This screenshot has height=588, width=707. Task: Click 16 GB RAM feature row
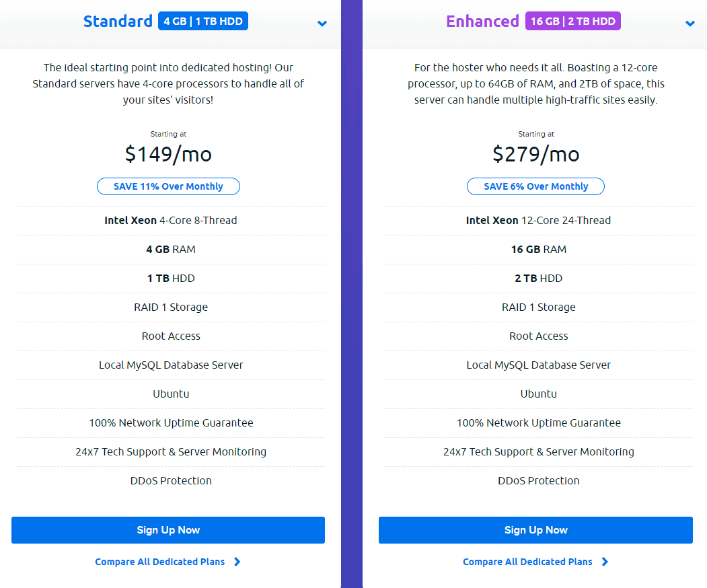538,250
